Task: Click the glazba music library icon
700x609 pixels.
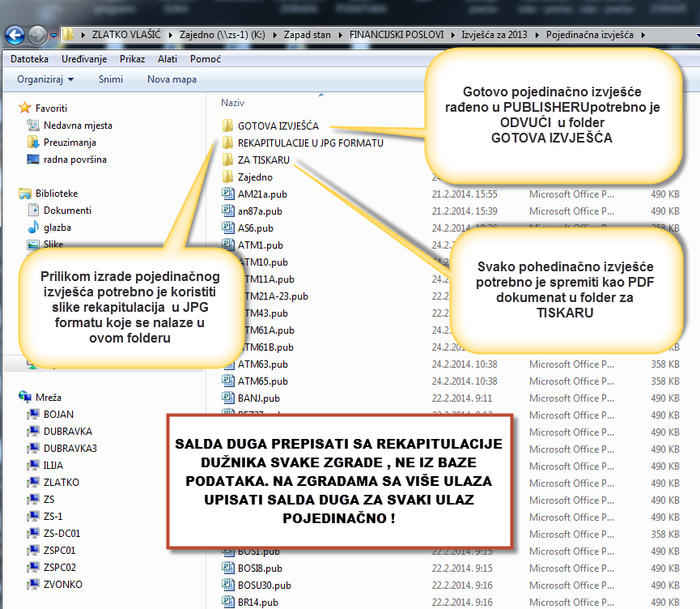Action: pyautogui.click(x=33, y=228)
